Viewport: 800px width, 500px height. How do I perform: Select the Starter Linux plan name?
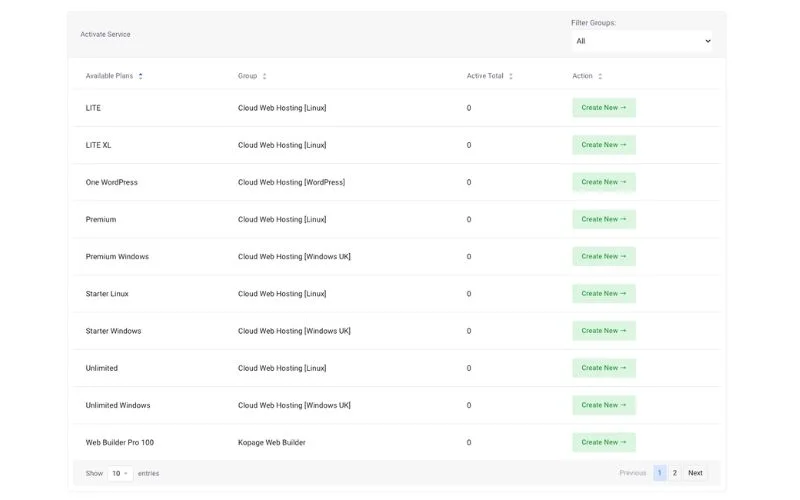click(107, 294)
